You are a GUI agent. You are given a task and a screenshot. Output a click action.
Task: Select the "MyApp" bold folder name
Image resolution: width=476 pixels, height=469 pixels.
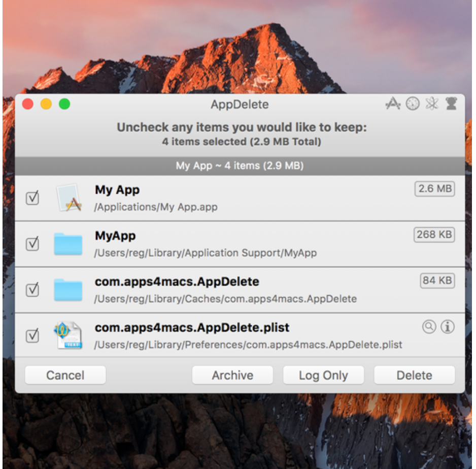tap(115, 236)
